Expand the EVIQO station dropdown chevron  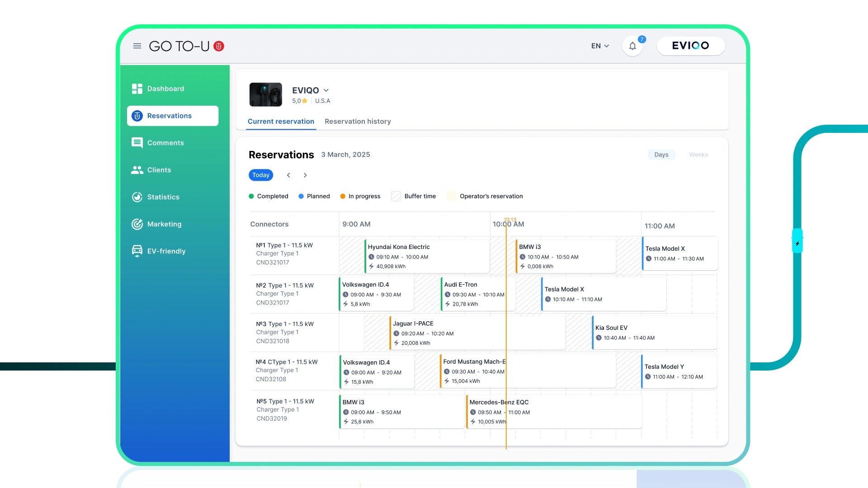pos(326,90)
